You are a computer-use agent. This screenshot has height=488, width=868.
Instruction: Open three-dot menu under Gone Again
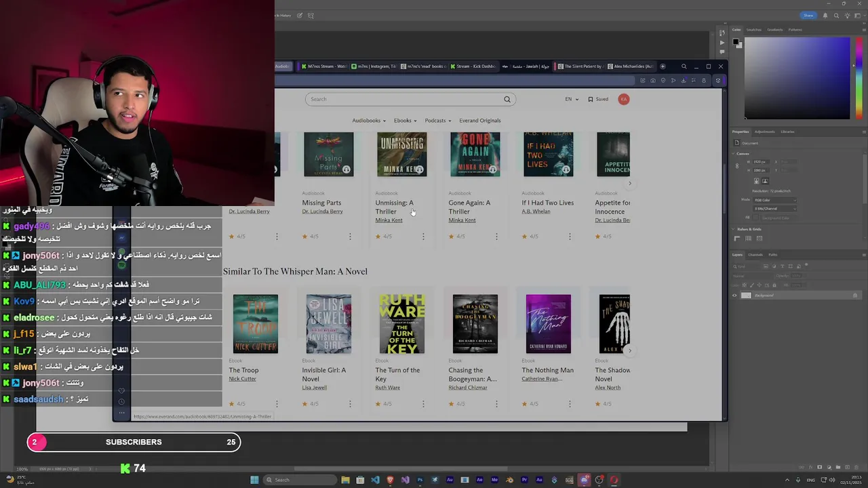(x=496, y=237)
